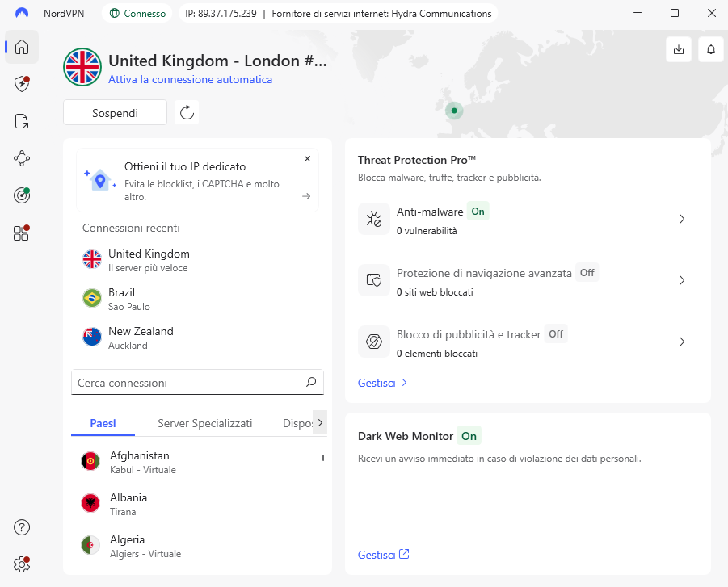Screen dimensions: 728x587
Task: Open the Meshnet sidebar icon
Action: (x=22, y=159)
